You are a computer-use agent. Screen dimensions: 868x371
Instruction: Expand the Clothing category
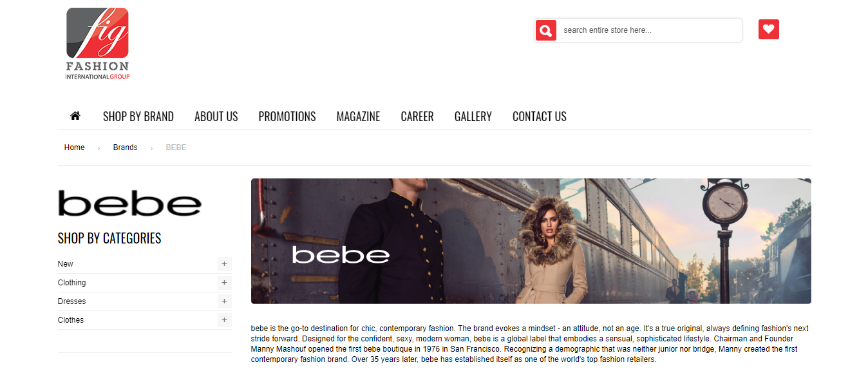[x=224, y=283]
